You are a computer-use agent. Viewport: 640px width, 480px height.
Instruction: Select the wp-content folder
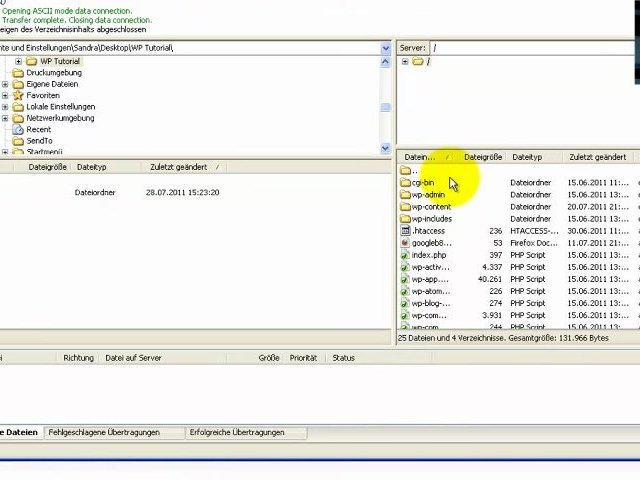431,207
